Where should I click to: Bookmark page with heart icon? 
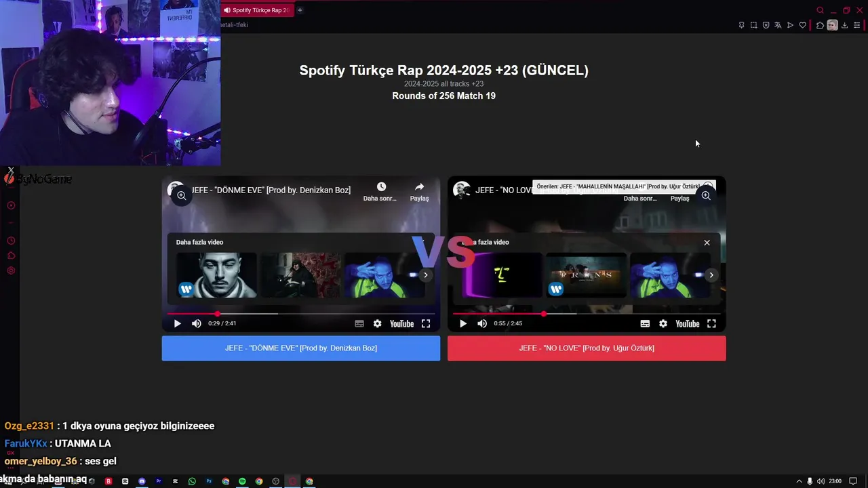point(803,25)
